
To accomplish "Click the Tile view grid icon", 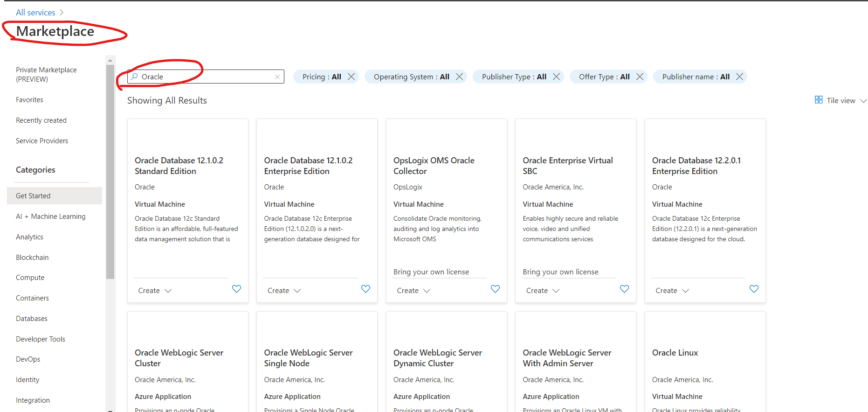I will pyautogui.click(x=819, y=100).
